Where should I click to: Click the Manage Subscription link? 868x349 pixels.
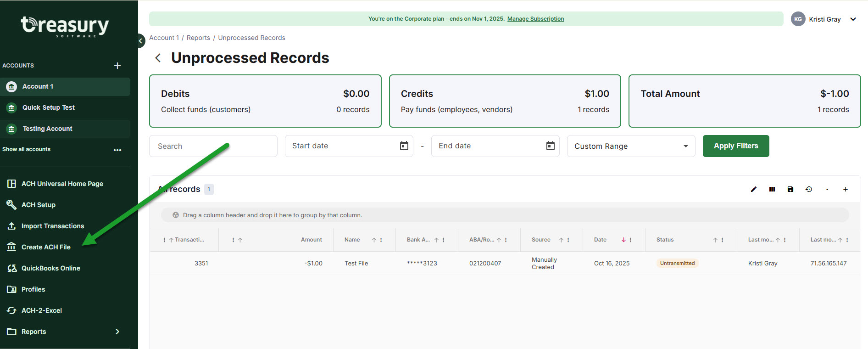[x=535, y=19]
